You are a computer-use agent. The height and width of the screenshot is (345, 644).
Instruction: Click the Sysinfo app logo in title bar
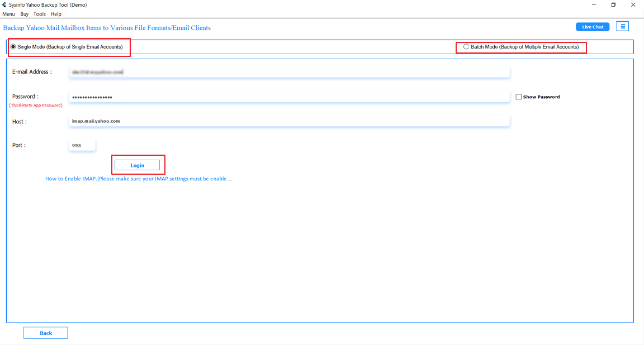tap(4, 5)
